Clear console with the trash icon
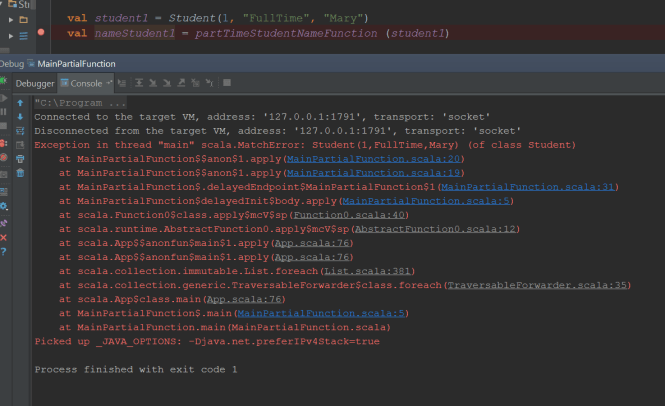The image size is (665, 406). pyautogui.click(x=20, y=173)
